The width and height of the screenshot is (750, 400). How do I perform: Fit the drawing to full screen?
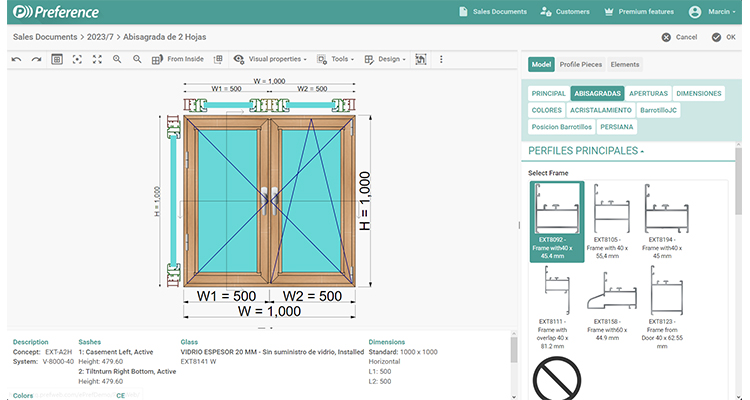[x=97, y=59]
